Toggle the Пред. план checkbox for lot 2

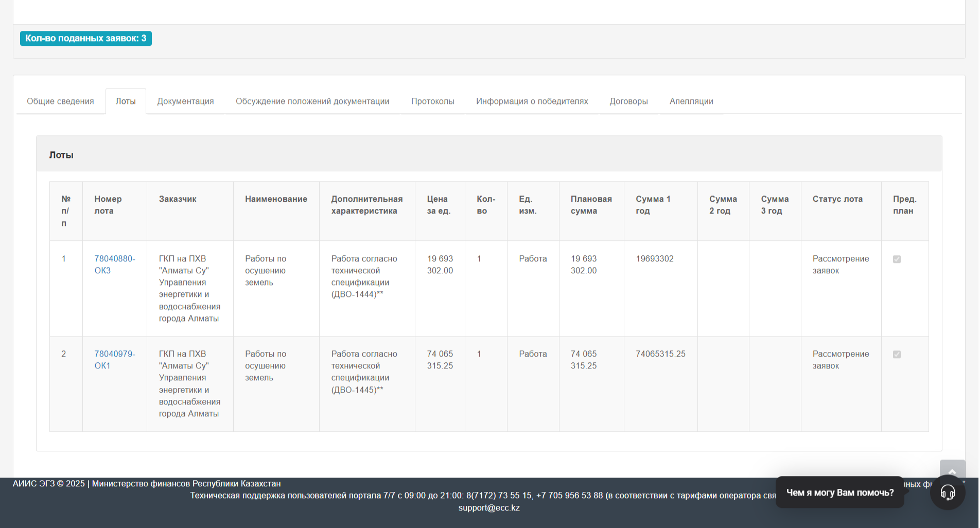tap(897, 355)
